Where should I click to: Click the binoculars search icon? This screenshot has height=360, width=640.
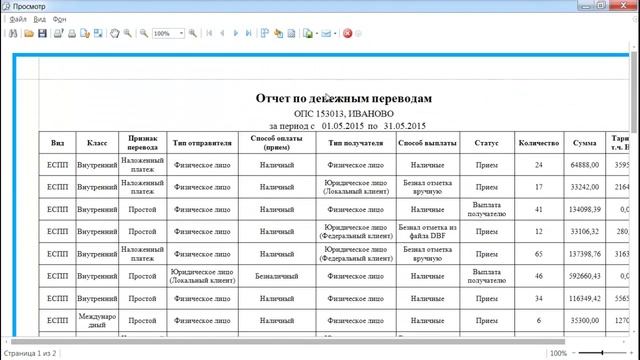click(x=13, y=33)
